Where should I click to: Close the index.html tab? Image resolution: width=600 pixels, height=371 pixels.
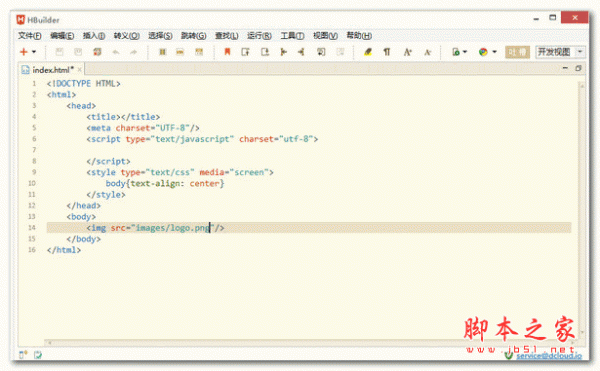(80, 70)
